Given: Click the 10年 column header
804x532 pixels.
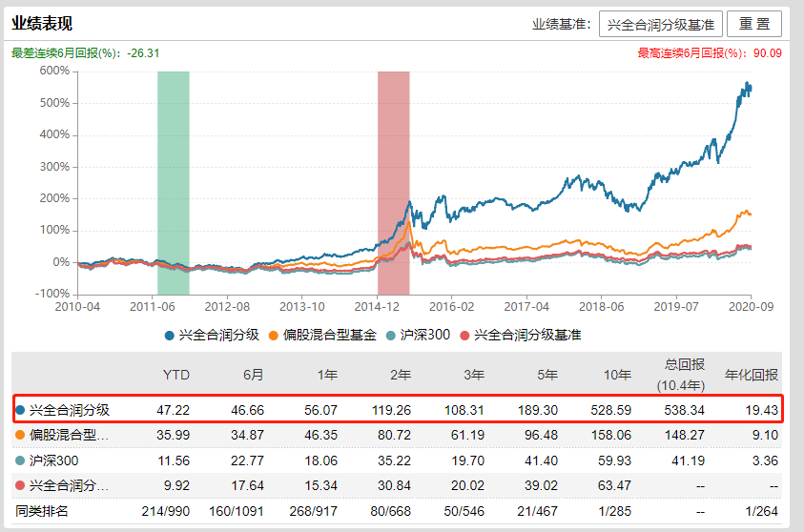Looking at the screenshot, I should [617, 376].
